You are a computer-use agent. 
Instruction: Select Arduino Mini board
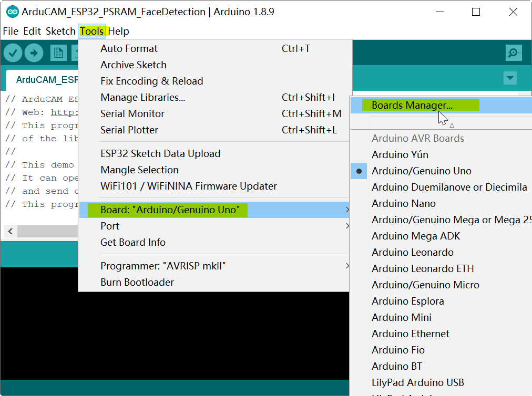[x=441, y=317]
